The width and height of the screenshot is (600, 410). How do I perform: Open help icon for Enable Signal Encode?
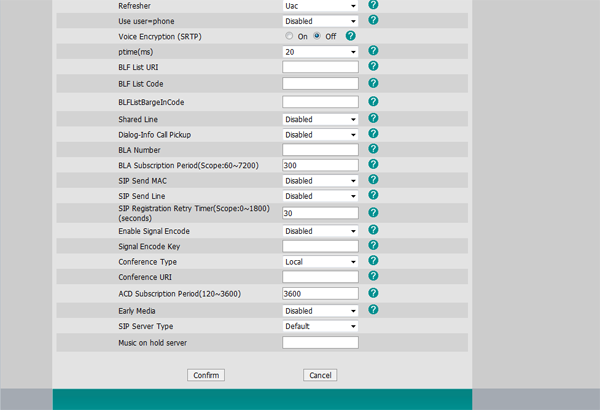pos(373,230)
